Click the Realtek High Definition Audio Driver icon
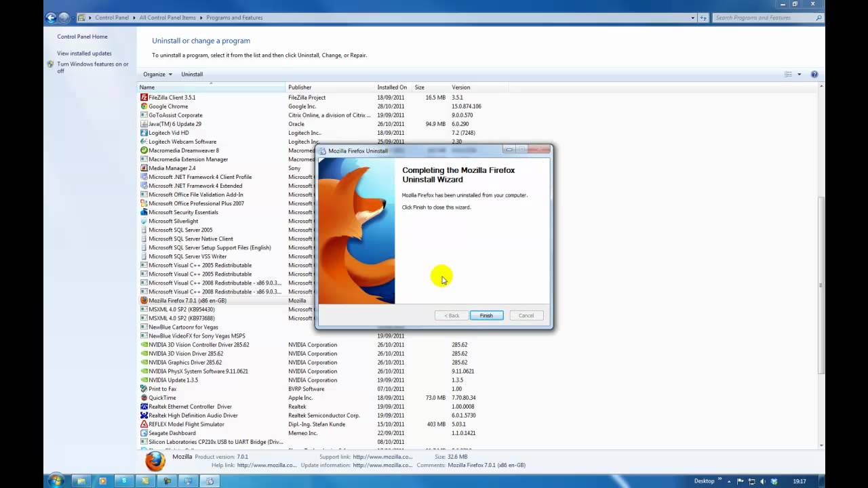Image resolution: width=868 pixels, height=488 pixels. point(144,415)
